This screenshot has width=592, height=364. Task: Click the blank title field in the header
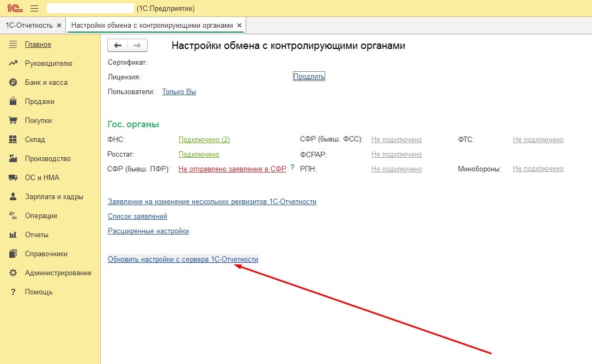coord(90,8)
